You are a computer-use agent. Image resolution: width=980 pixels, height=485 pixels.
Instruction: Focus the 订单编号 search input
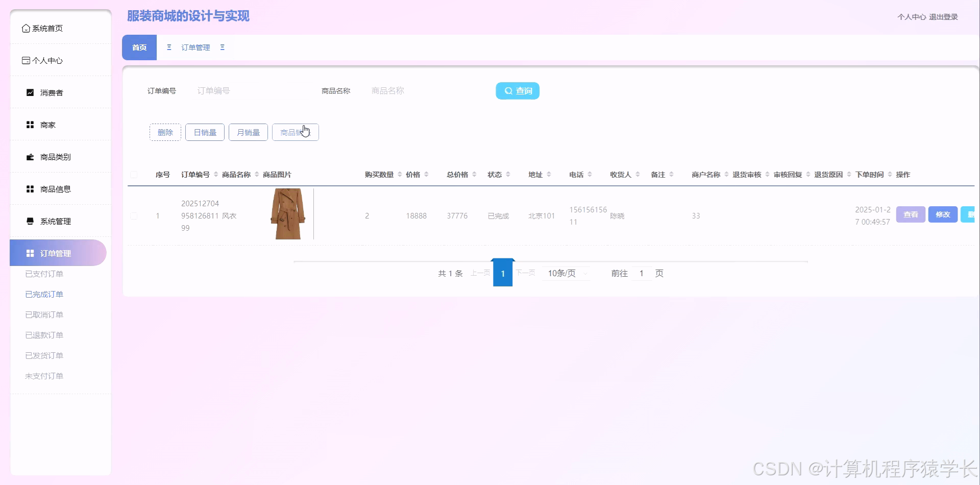pos(245,91)
